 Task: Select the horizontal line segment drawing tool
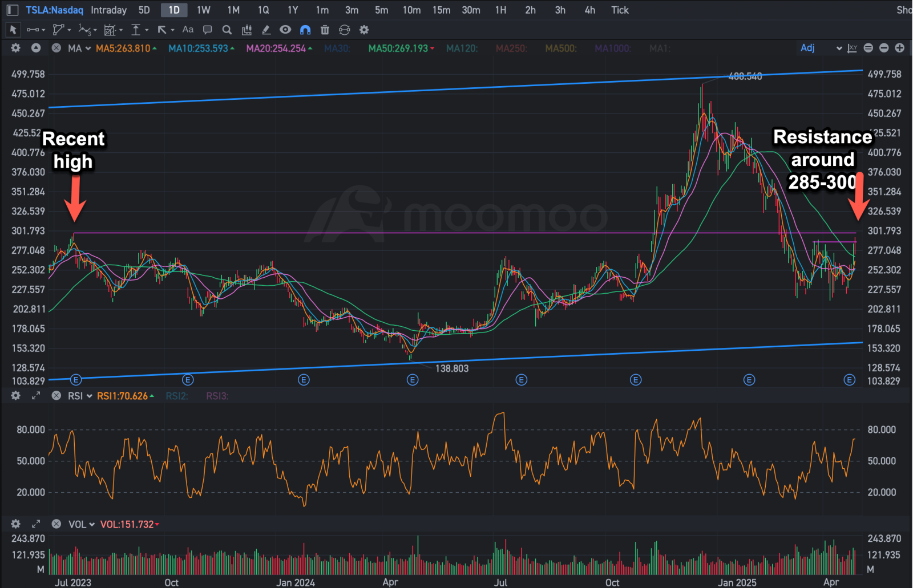coord(33,30)
